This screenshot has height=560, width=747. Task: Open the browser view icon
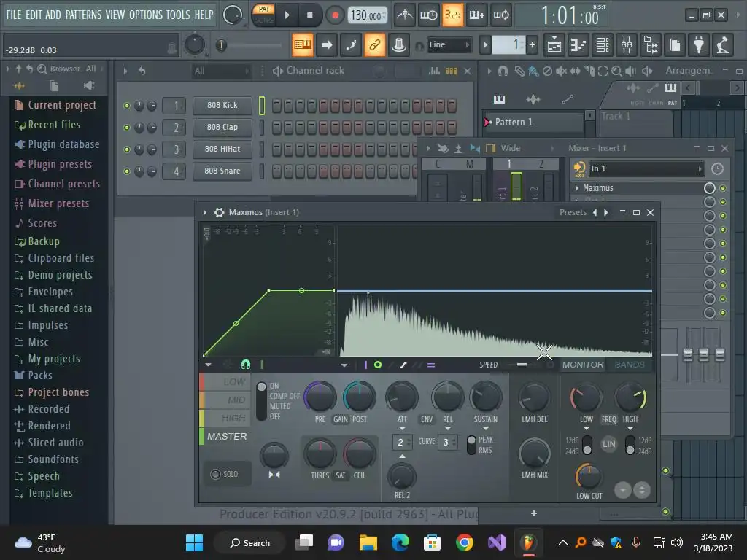tap(651, 44)
